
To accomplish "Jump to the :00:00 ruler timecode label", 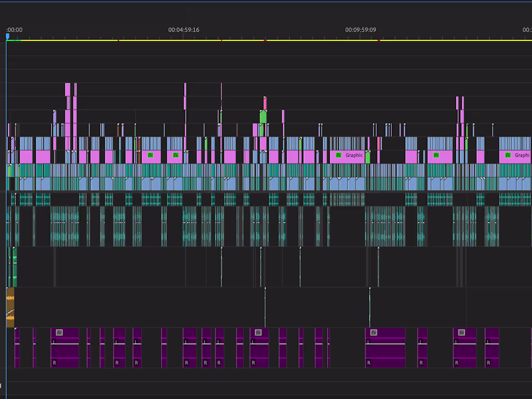I will (14, 30).
